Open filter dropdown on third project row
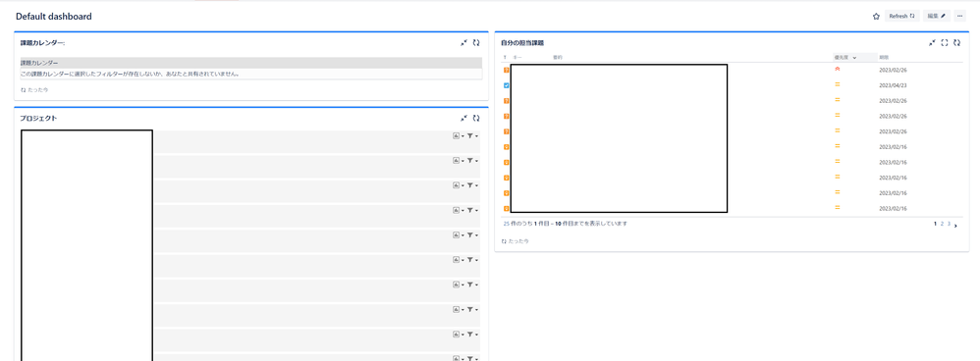 [472, 185]
